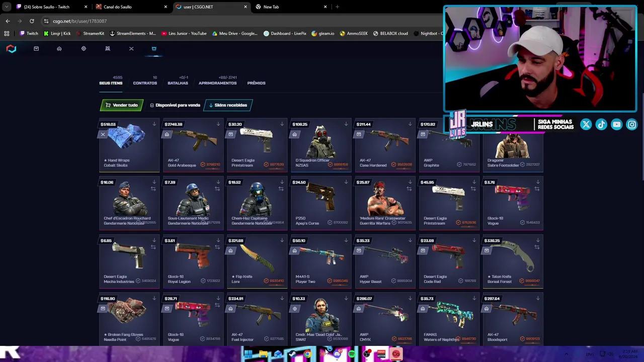Viewport: 644px width, 362px height.
Task: Click verification shield on P250 Apep's Curse
Action: (x=330, y=222)
